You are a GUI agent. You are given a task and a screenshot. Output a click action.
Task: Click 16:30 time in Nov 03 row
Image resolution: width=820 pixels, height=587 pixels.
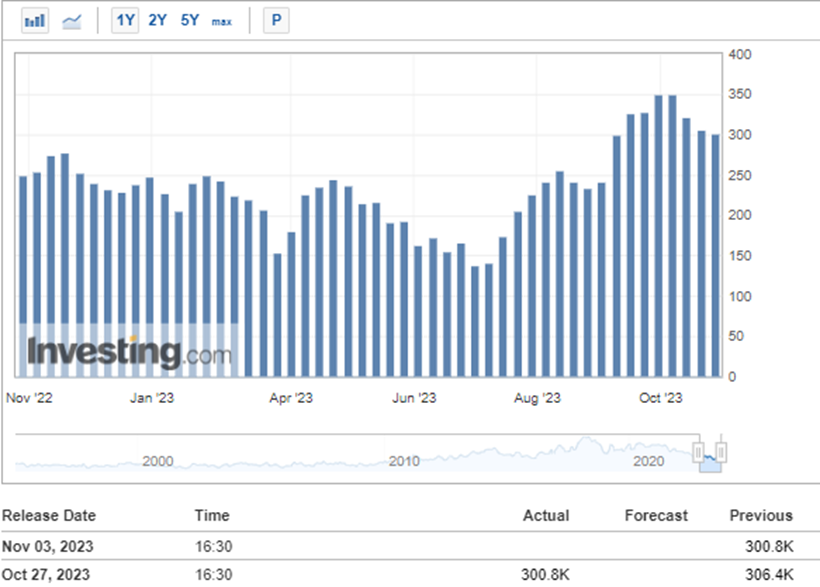213,546
